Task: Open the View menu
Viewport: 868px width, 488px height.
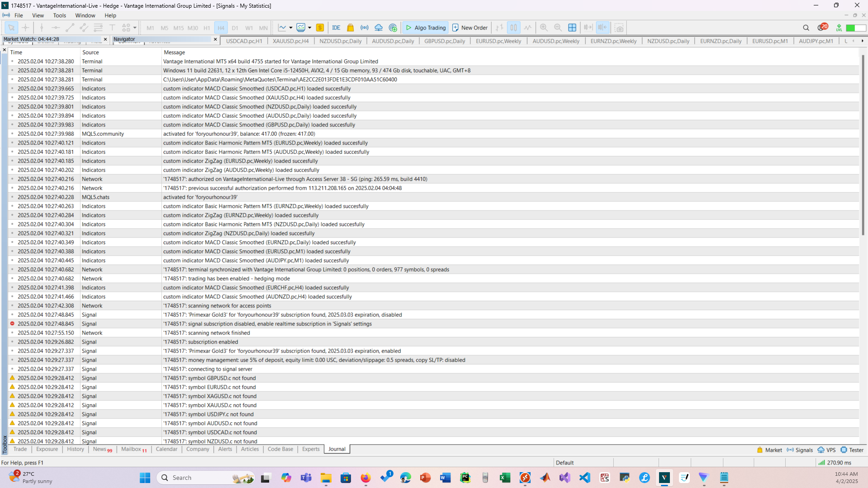Action: tap(38, 15)
